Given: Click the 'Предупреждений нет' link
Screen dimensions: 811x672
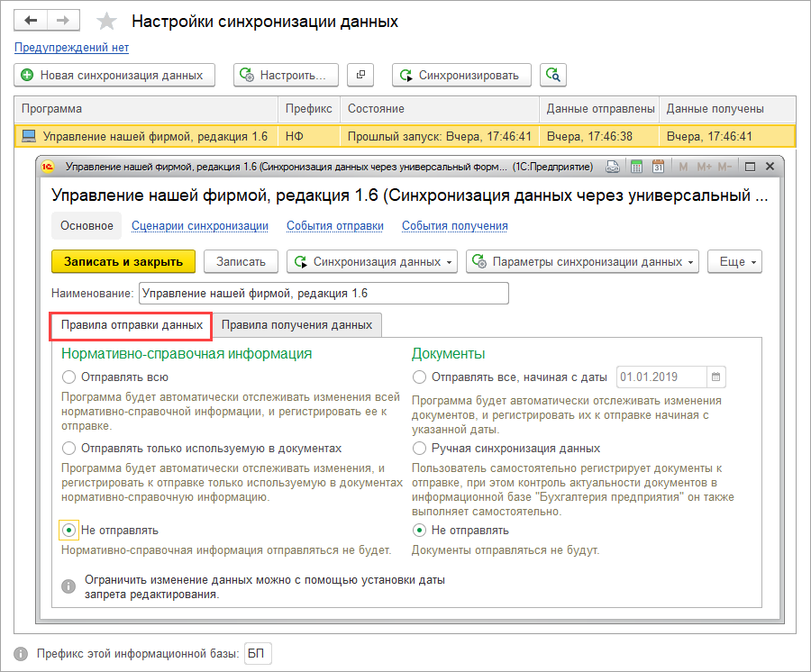Looking at the screenshot, I should tap(71, 48).
